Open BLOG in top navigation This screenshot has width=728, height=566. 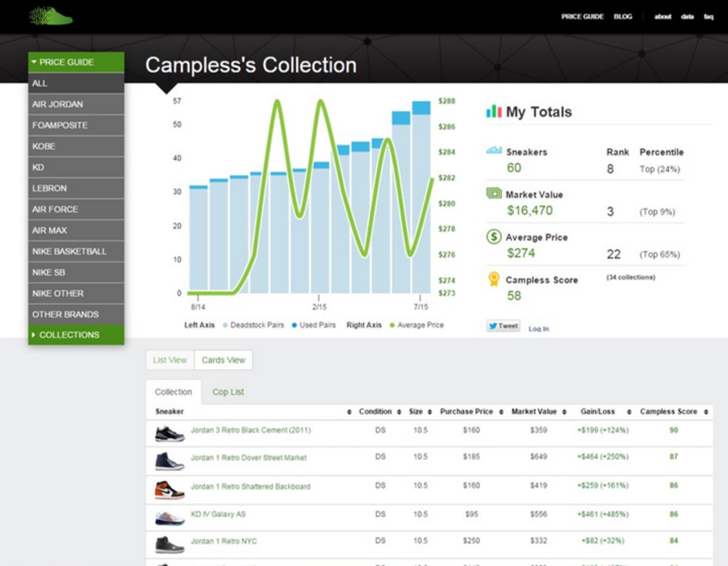623,16
